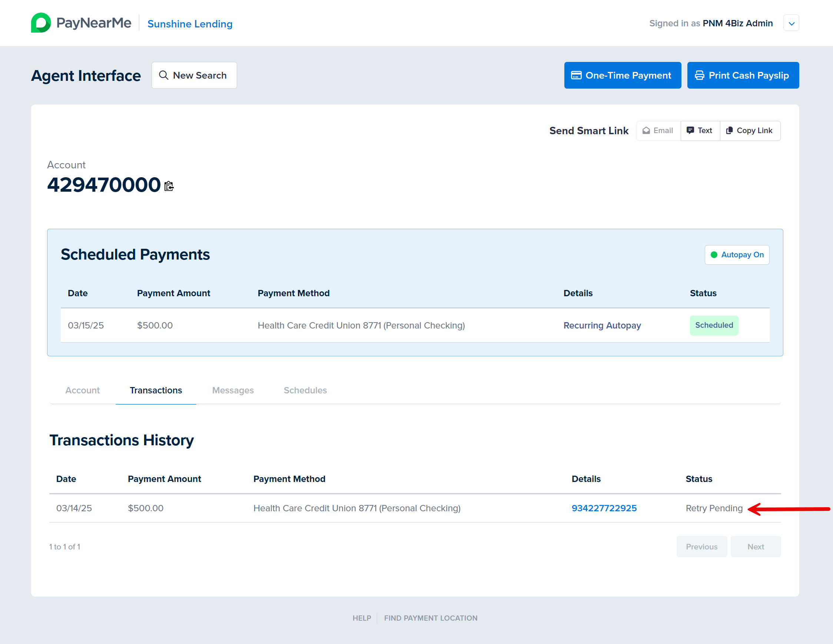Send Smart Link via Text
833x644 pixels.
click(700, 131)
